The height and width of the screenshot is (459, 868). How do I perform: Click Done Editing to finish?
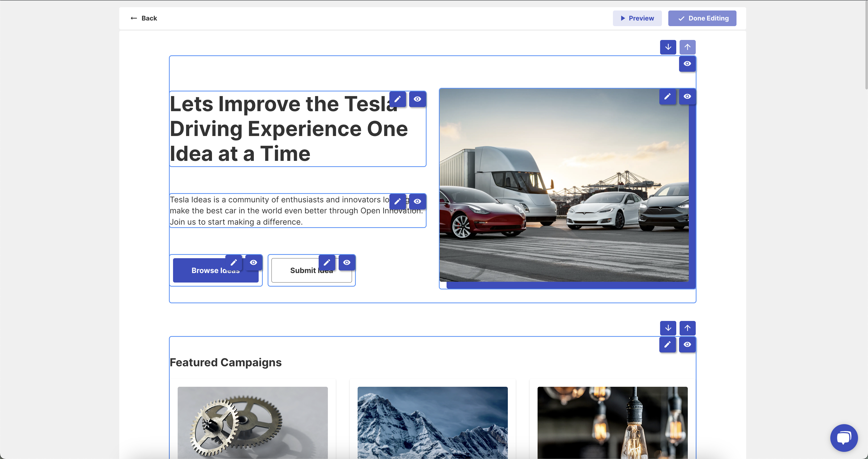click(x=702, y=18)
